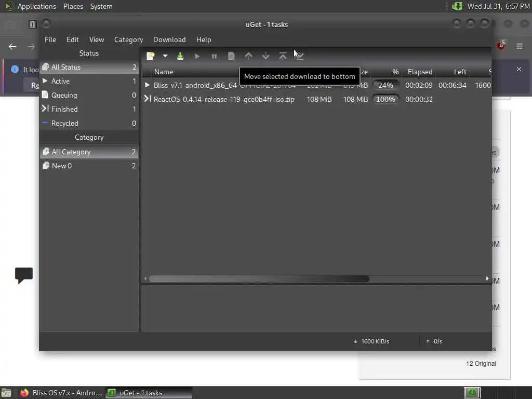The height and width of the screenshot is (399, 532).
Task: Click the 00:00:32 elapsed value
Action: [419, 99]
